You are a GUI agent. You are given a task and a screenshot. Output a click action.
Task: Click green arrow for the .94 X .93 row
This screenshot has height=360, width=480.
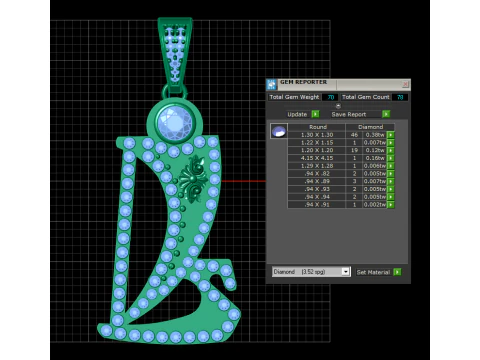(x=391, y=189)
